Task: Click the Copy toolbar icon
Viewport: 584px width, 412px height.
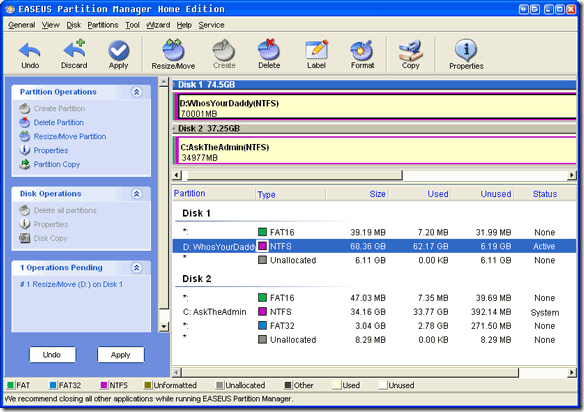Action: [410, 55]
